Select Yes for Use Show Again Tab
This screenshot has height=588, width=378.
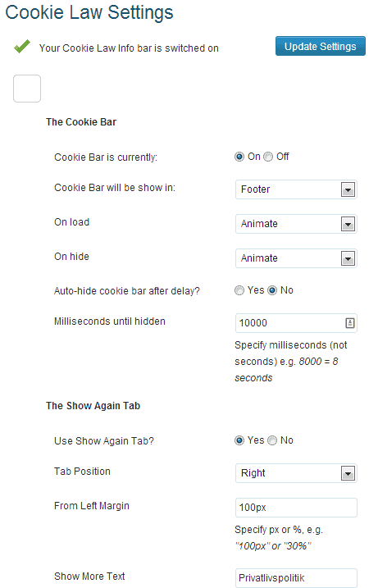[239, 440]
